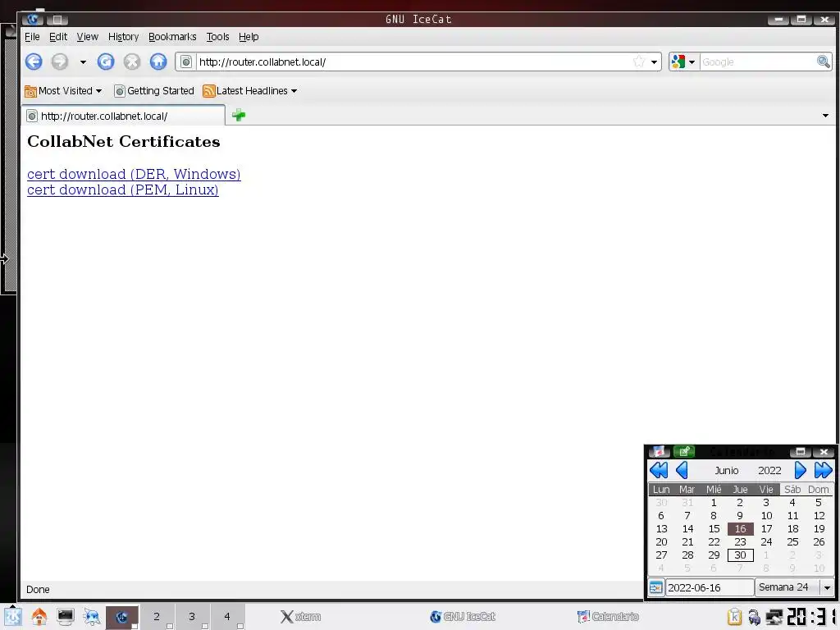Viewport: 840px width, 630px height.
Task: Click the month name Junio in Calendario
Action: tap(727, 470)
